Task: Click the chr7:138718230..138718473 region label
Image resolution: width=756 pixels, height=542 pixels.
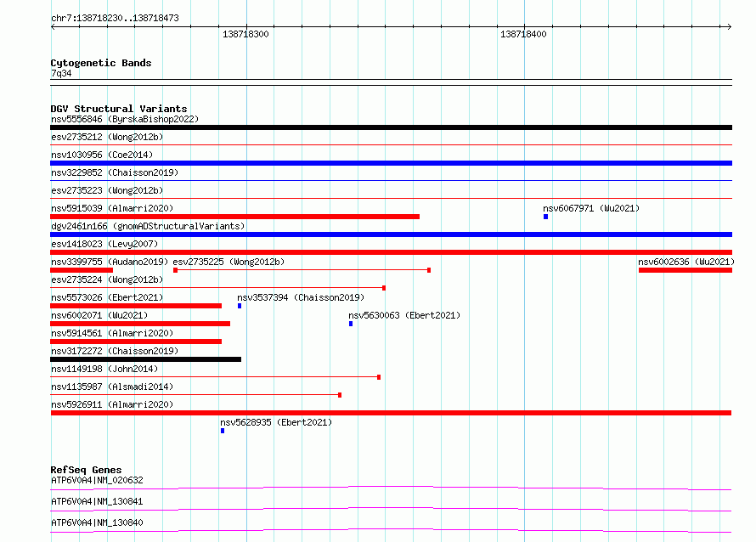Action: pyautogui.click(x=115, y=18)
